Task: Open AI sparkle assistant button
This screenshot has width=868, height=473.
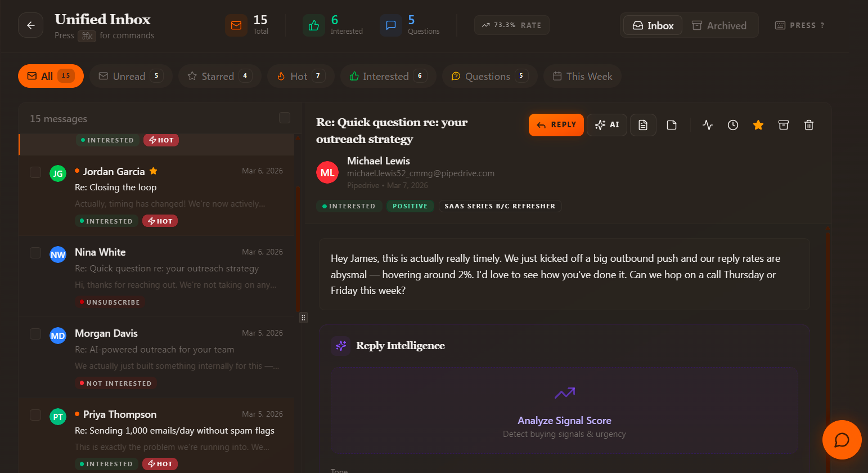Action: click(x=607, y=125)
